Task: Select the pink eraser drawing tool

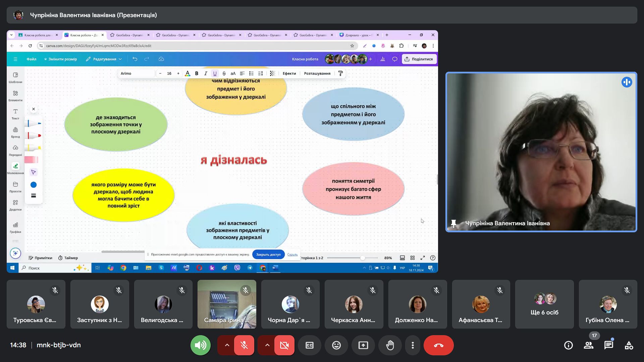Action: tap(32, 160)
